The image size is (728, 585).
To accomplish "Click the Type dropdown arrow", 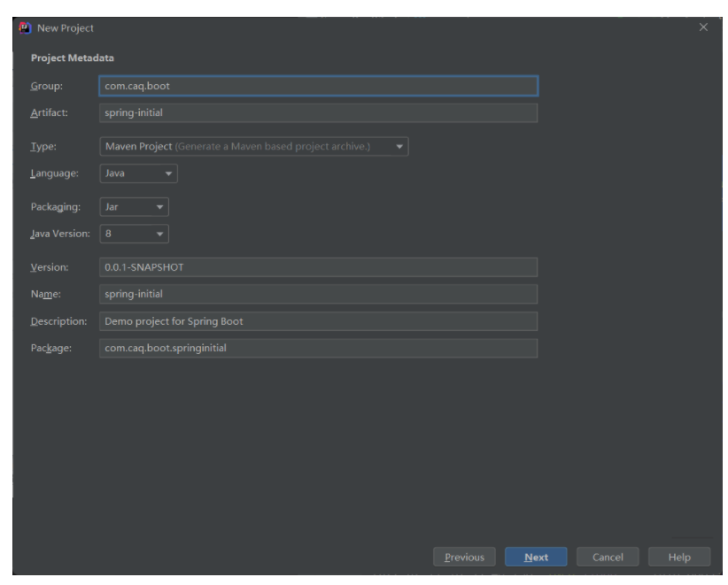I will point(399,146).
